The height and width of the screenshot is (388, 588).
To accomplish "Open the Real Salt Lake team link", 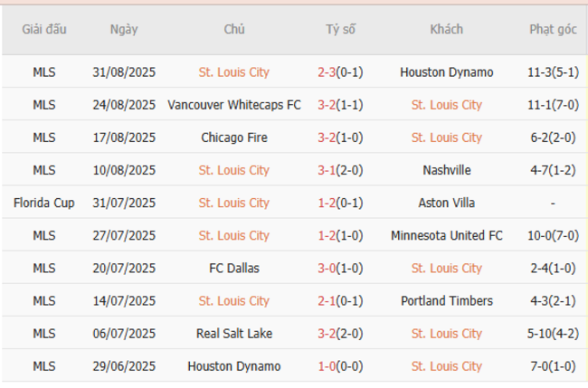I will 234,334.
